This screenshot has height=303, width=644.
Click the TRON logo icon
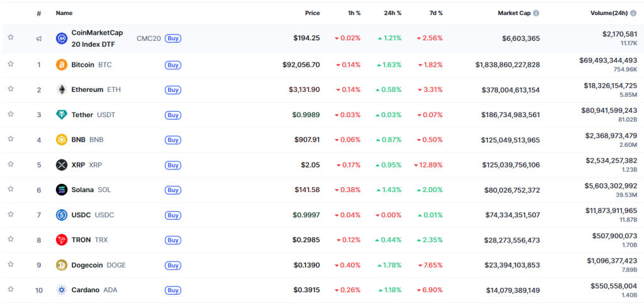[62, 239]
